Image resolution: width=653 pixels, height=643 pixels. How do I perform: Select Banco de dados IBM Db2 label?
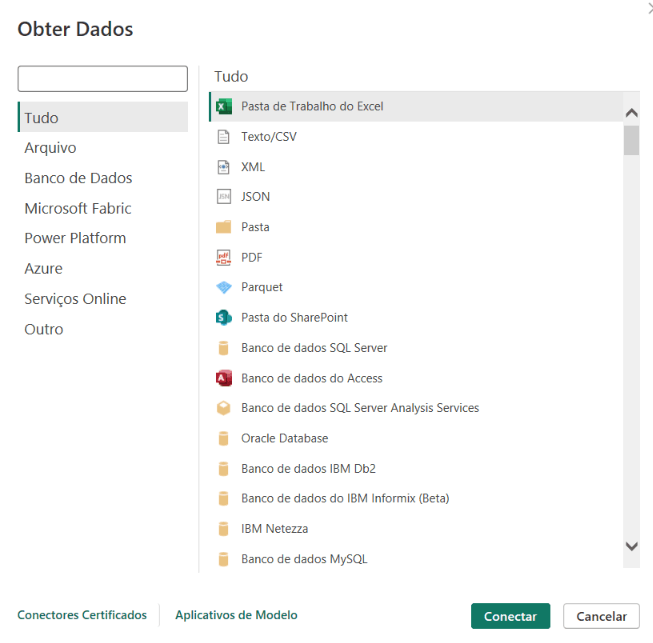309,469
